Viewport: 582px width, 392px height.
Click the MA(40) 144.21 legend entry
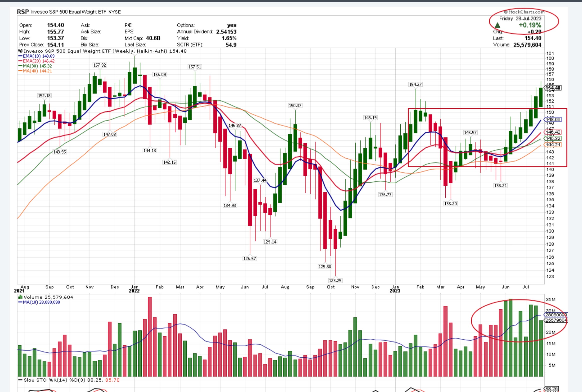tap(35, 71)
